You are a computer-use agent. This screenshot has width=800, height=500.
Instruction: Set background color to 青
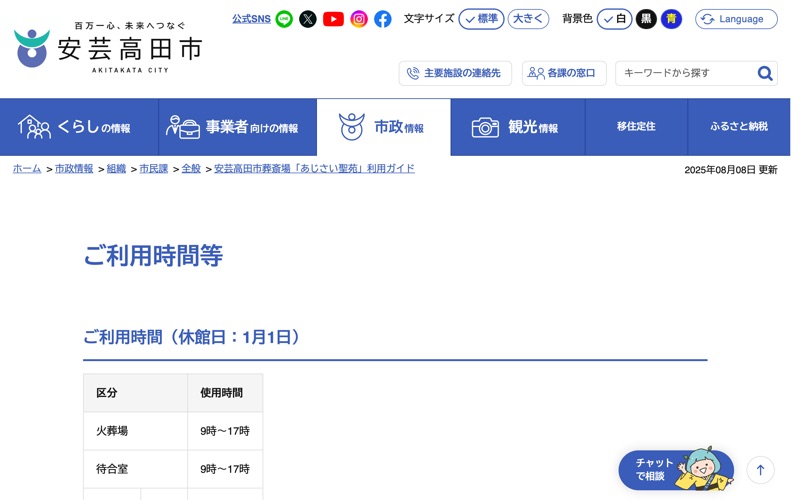click(x=671, y=19)
